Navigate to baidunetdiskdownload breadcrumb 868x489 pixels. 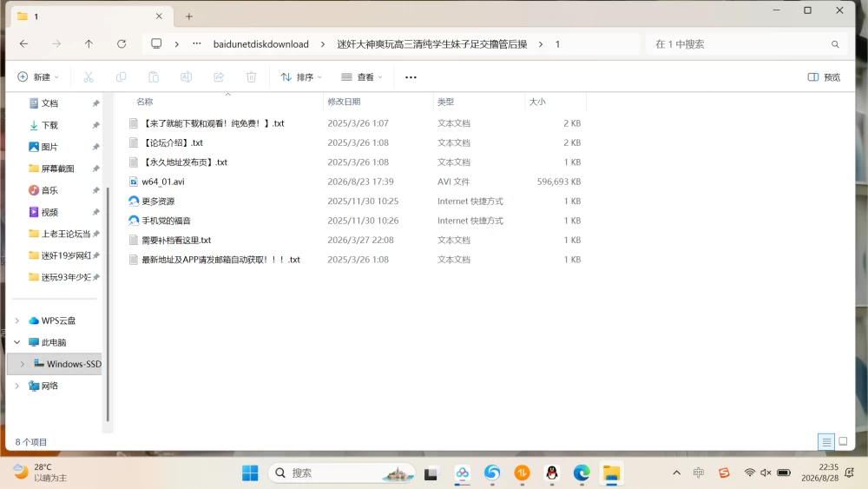pos(260,44)
